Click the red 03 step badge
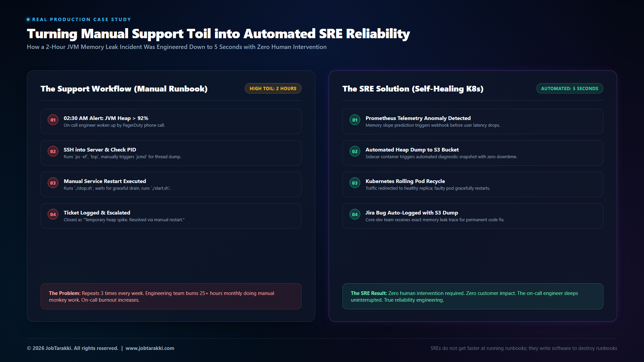The height and width of the screenshot is (362, 644). [x=53, y=183]
